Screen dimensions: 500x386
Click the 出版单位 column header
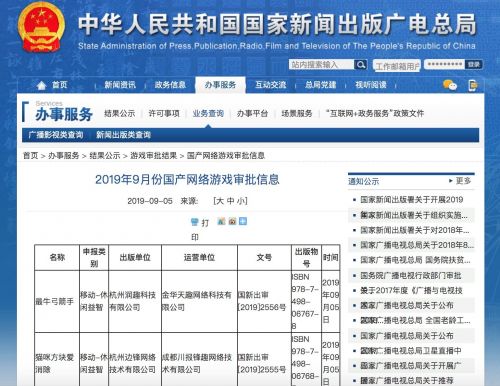pyautogui.click(x=135, y=257)
